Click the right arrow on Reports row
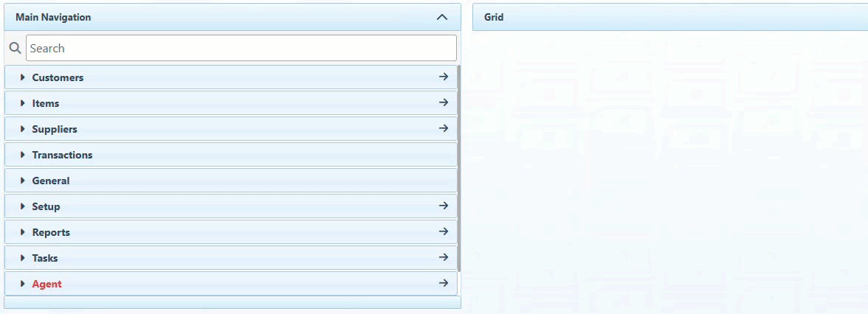Screen dimensions: 868x314 [x=443, y=231]
